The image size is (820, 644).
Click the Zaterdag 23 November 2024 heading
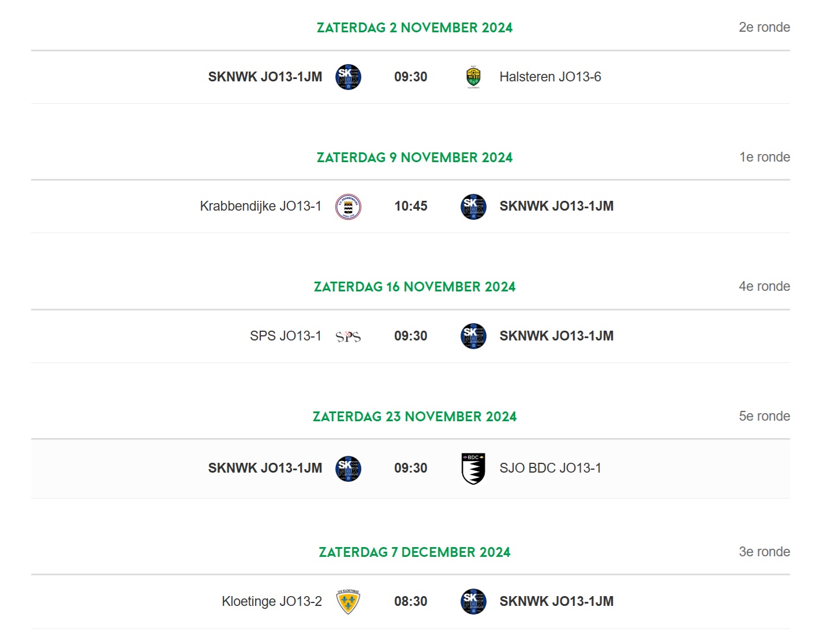point(414,417)
